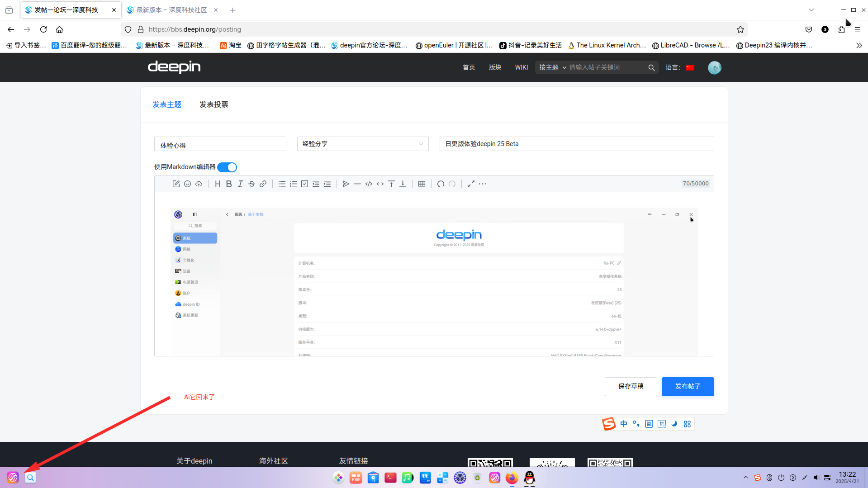Toggle fullscreen editor mode
The height and width of the screenshot is (488, 868).
pyautogui.click(x=471, y=184)
